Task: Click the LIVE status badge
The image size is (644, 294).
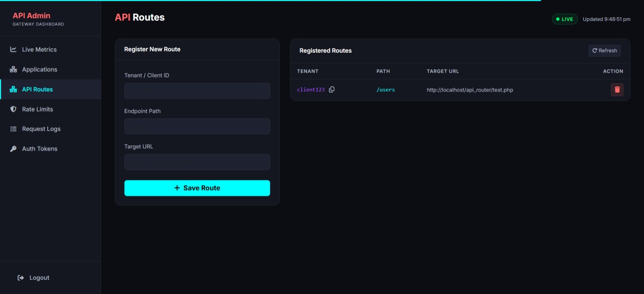Action: 565,19
